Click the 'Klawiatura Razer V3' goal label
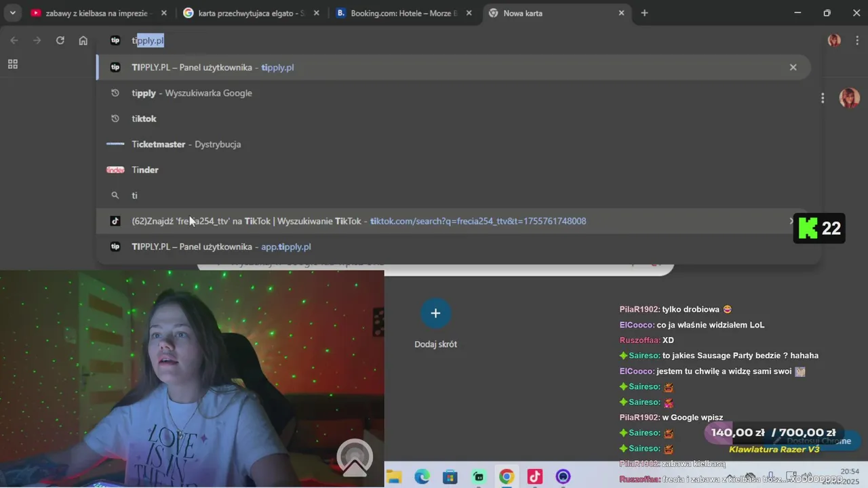 coord(774,449)
